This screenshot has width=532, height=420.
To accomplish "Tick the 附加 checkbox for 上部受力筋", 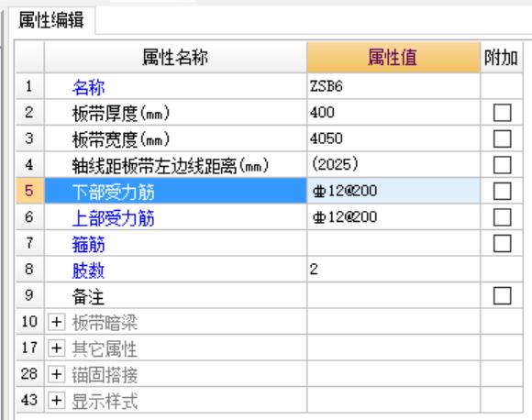I will 502,217.
